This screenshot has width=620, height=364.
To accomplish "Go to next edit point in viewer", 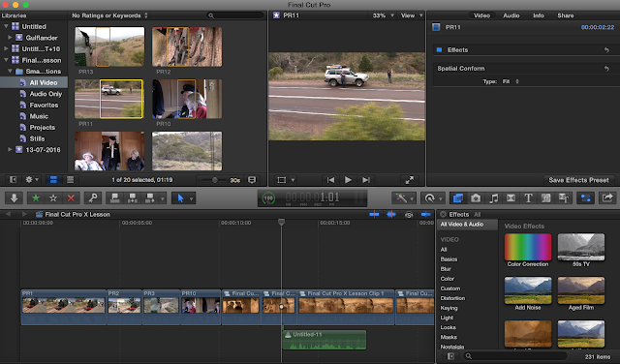I will point(366,180).
